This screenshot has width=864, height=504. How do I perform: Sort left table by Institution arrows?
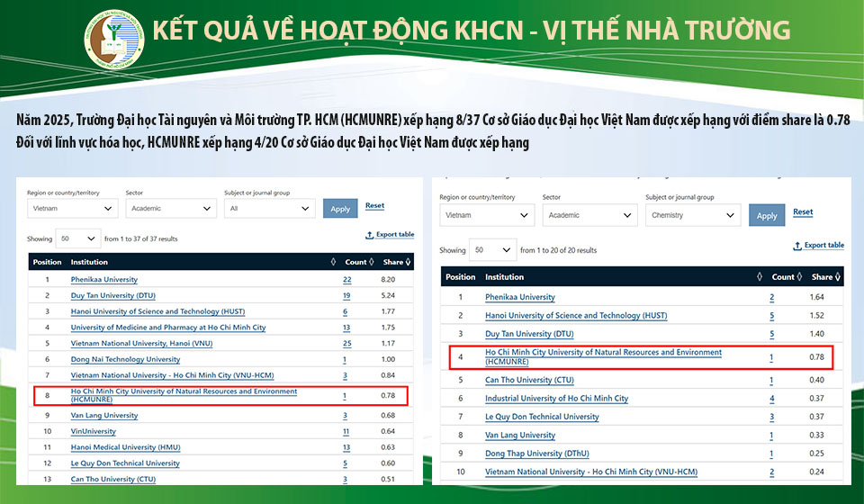334,262
